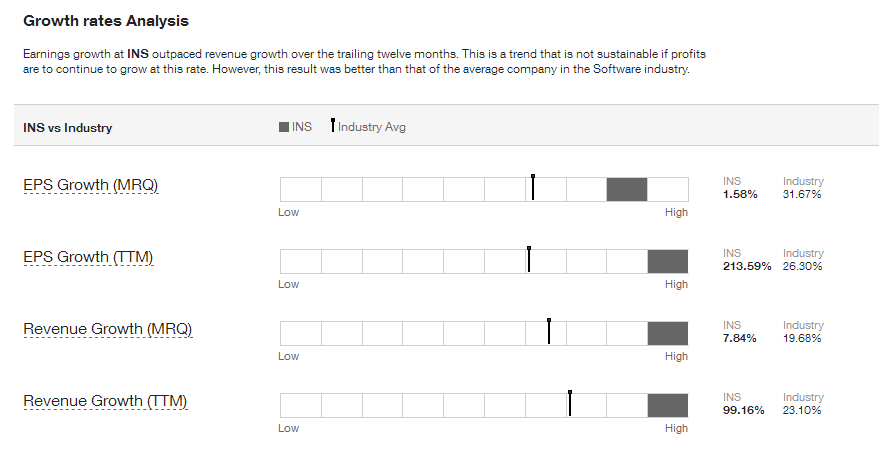
Task: Click the gray INS bar for Revenue Growth (MRQ)
Action: [x=668, y=334]
